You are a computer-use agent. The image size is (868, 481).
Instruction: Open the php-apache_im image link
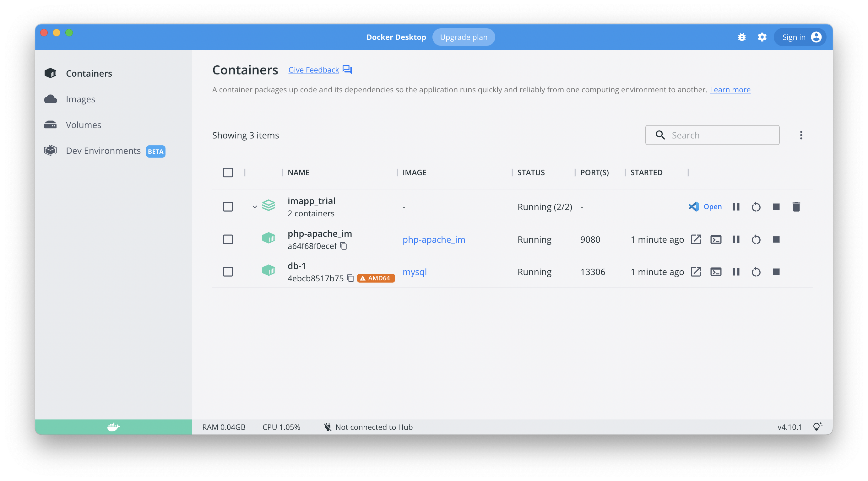point(434,239)
